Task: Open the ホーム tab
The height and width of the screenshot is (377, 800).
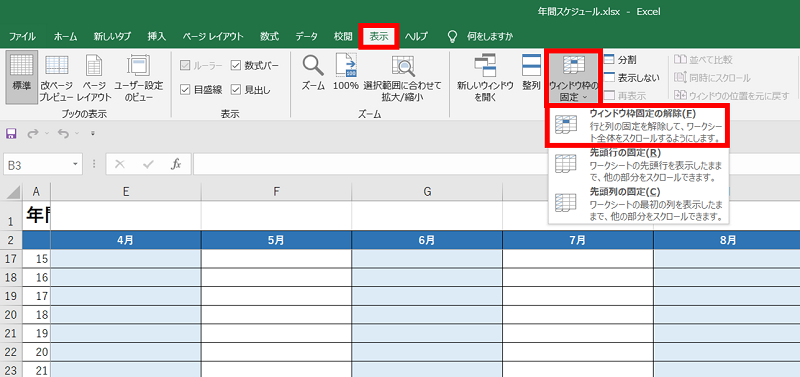Action: 65,36
